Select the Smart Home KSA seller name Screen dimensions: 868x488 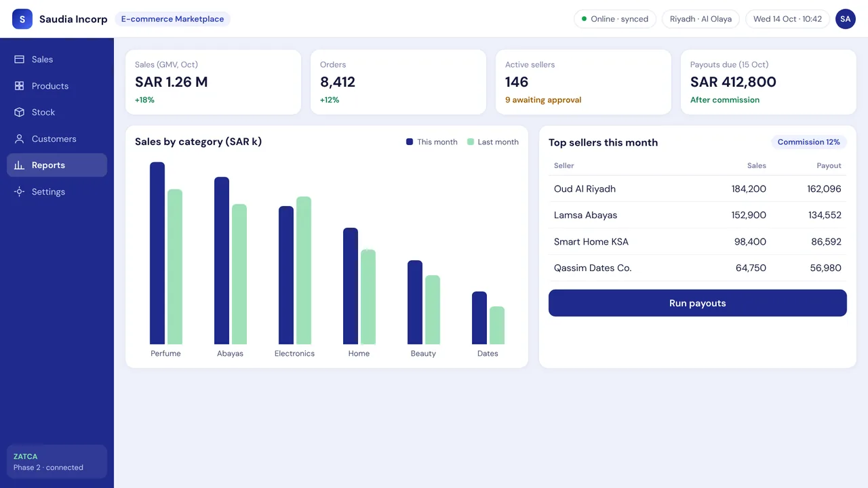click(x=591, y=242)
